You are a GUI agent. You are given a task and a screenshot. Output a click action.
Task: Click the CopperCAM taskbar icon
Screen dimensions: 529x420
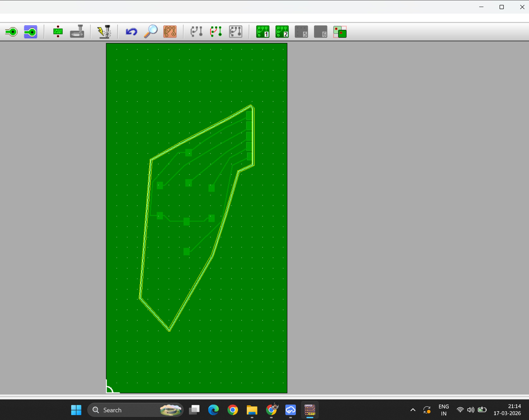tap(310, 410)
